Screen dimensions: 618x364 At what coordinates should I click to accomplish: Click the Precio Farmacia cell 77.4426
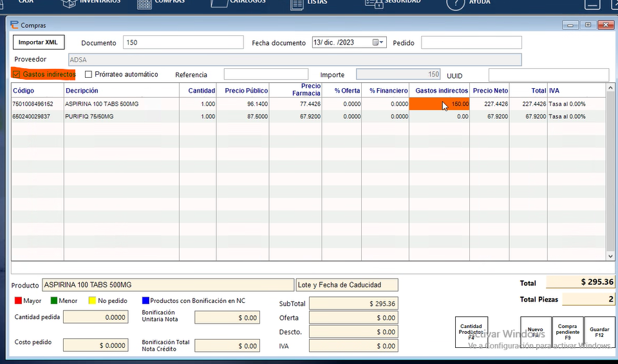[x=295, y=104]
